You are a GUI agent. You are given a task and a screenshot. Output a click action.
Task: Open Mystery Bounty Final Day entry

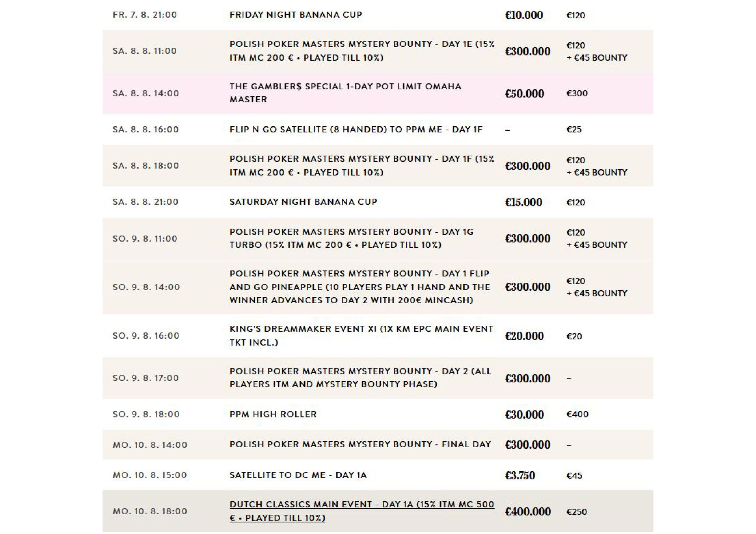point(360,444)
